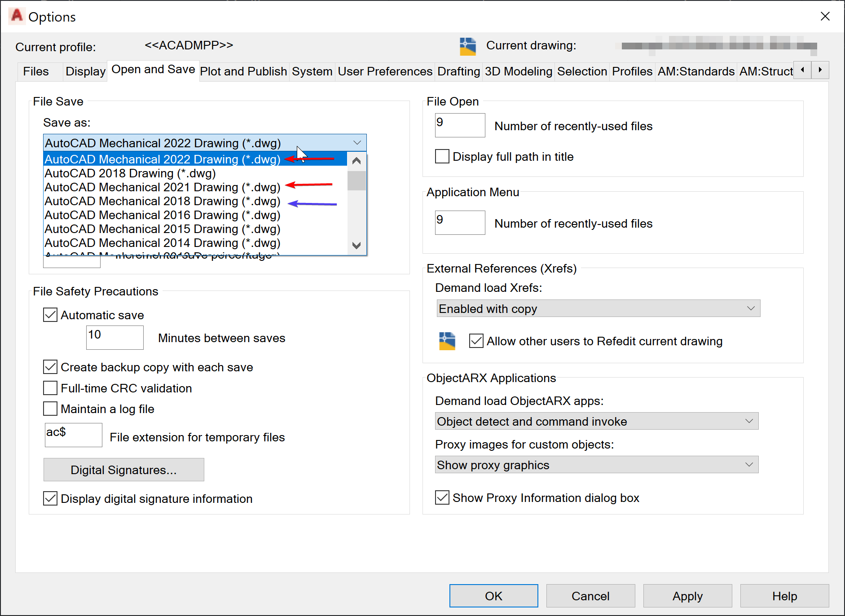Open the Digital Signatures dialog

point(123,470)
